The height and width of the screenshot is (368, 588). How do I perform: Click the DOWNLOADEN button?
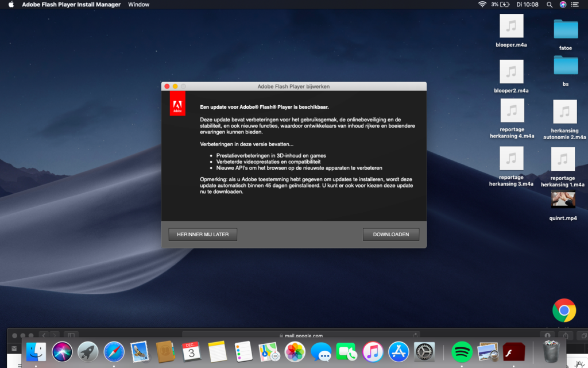[x=391, y=234]
